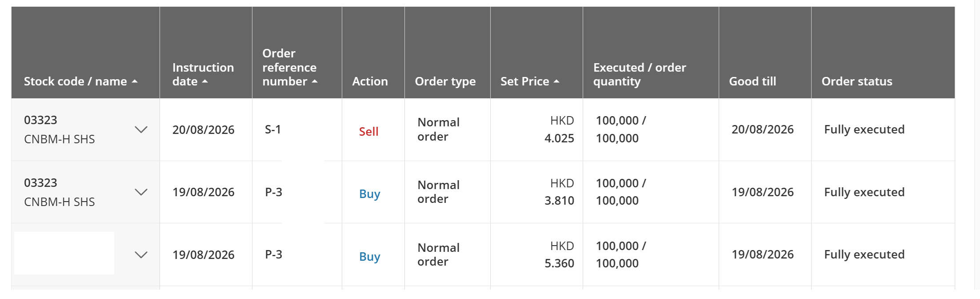The width and height of the screenshot is (980, 299).
Task: Click the Set Price column header
Action: tap(525, 81)
